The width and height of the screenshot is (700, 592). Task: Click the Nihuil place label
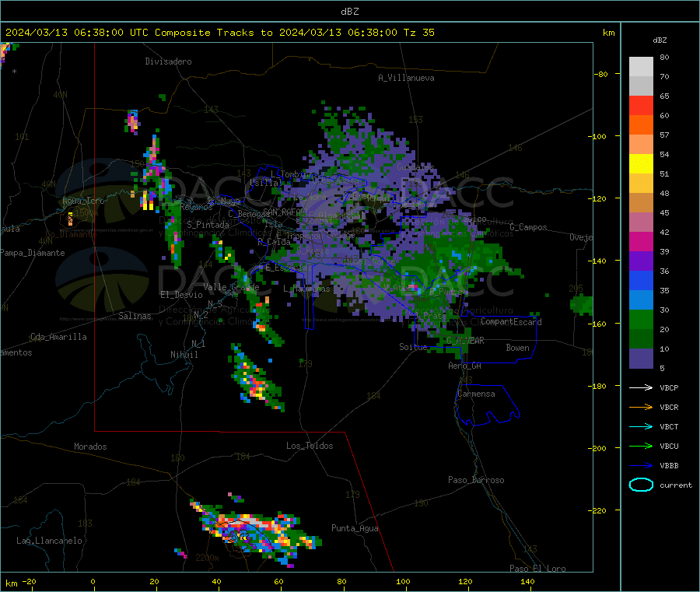coord(184,355)
